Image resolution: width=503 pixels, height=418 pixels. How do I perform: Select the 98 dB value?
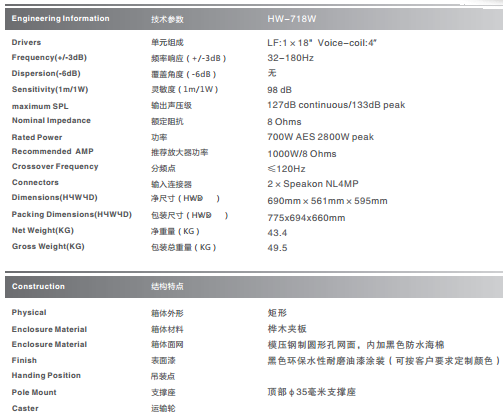(279, 90)
